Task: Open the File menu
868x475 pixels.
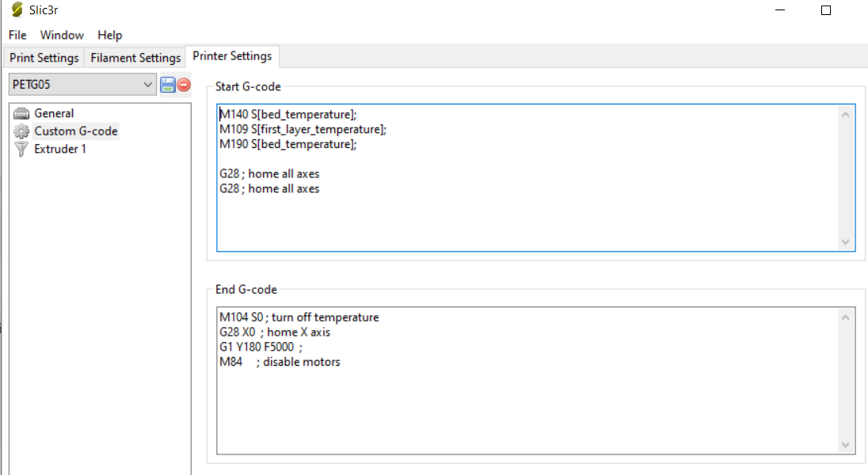Action: [x=17, y=35]
